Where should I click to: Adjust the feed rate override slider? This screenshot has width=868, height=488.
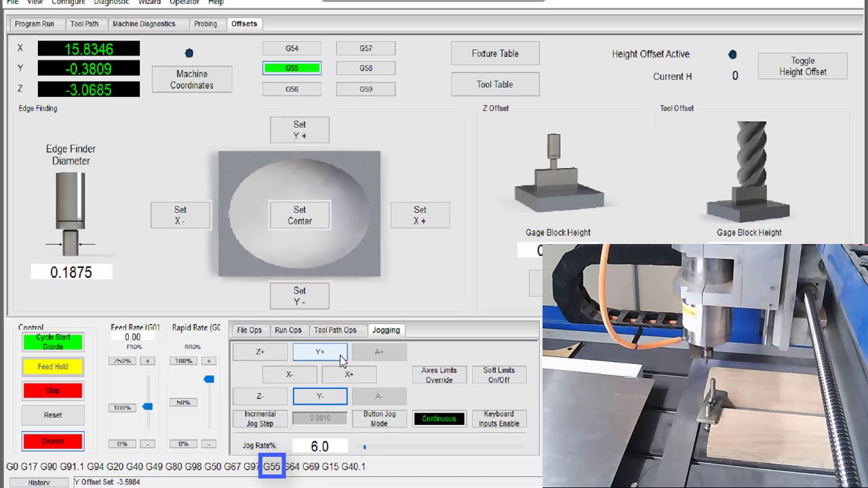pyautogui.click(x=147, y=407)
